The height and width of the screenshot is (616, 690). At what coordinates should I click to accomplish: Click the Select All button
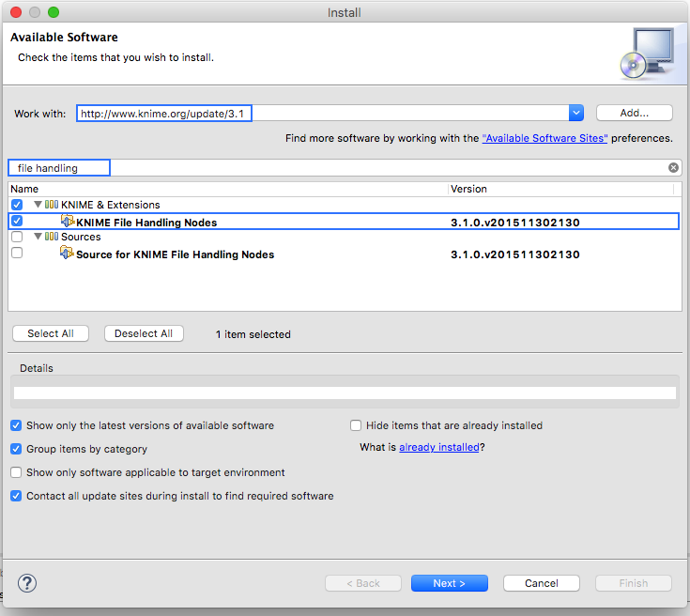51,333
